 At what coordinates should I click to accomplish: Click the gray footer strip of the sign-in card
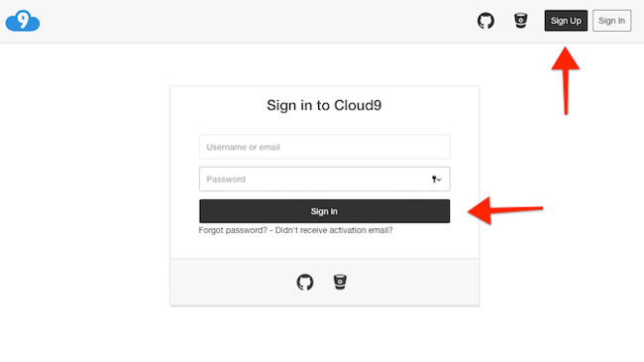324,283
